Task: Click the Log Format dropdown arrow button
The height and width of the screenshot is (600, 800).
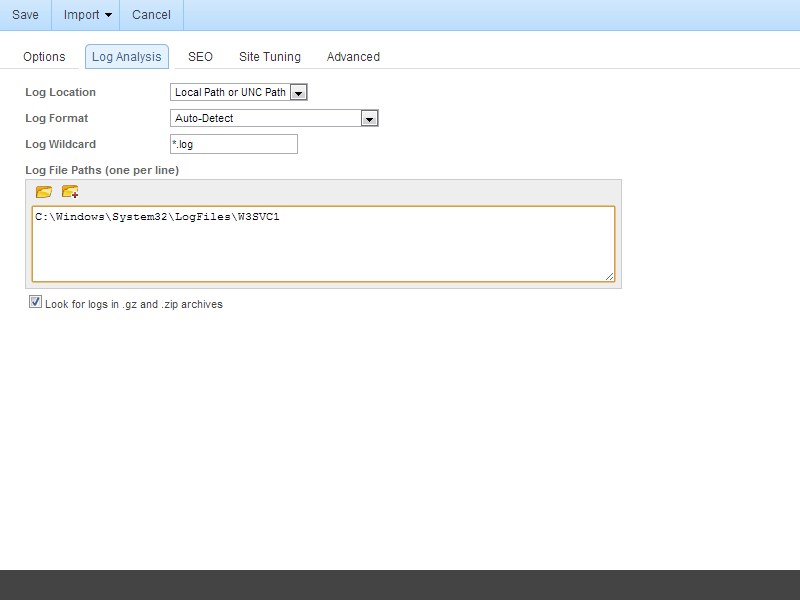Action: (x=369, y=119)
